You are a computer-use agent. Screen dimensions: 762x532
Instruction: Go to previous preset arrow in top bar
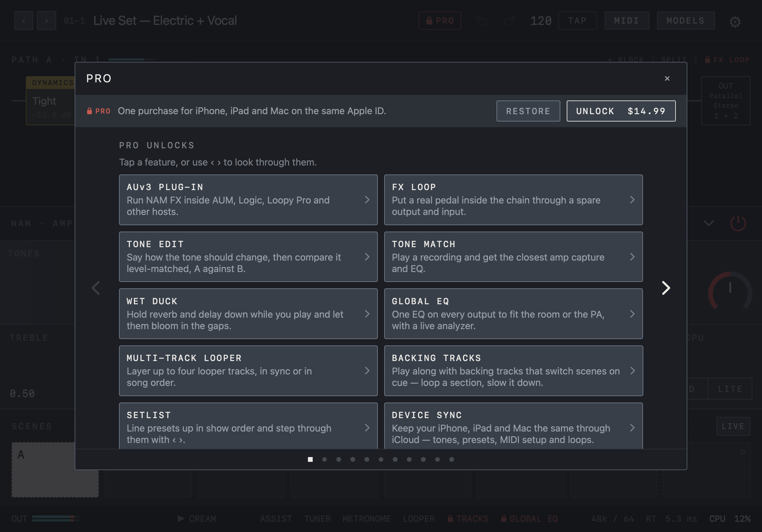point(24,20)
